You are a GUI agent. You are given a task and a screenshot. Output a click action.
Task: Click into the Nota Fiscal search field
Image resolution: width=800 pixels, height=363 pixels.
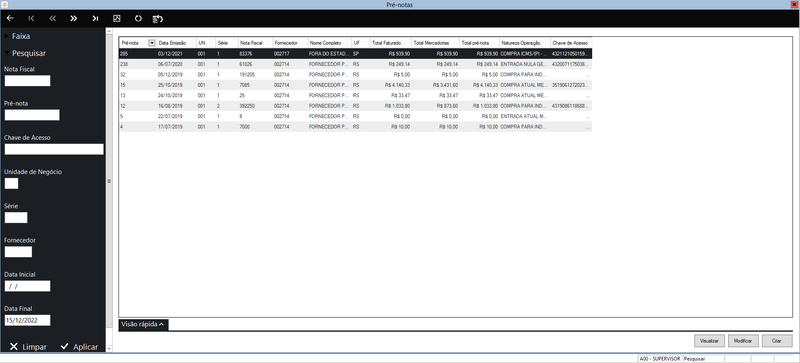tap(28, 81)
